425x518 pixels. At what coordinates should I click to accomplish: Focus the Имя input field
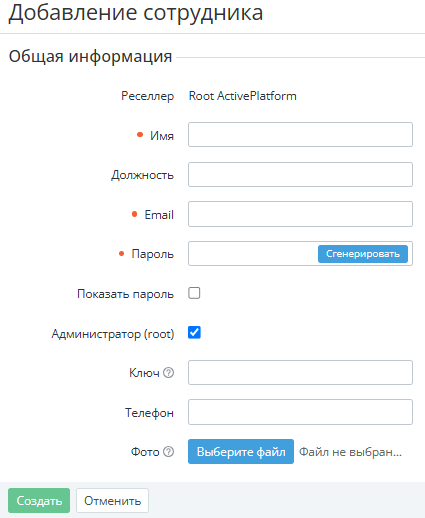tap(300, 135)
